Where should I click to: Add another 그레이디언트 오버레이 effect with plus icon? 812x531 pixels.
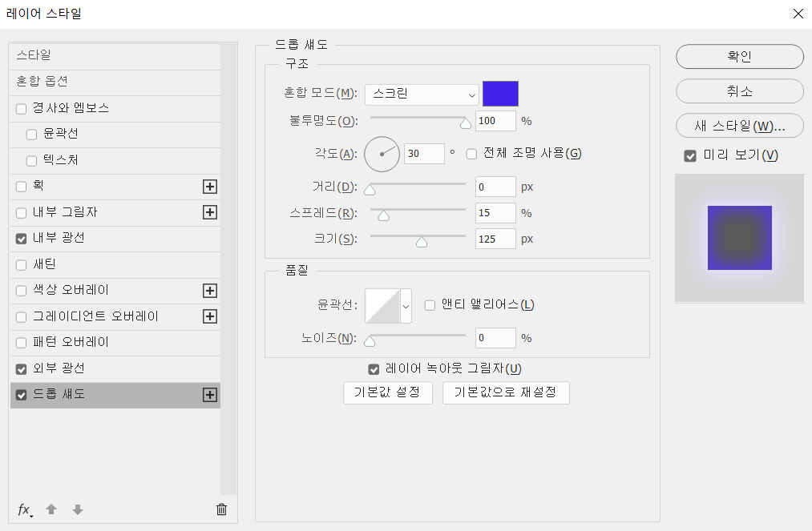coord(210,316)
